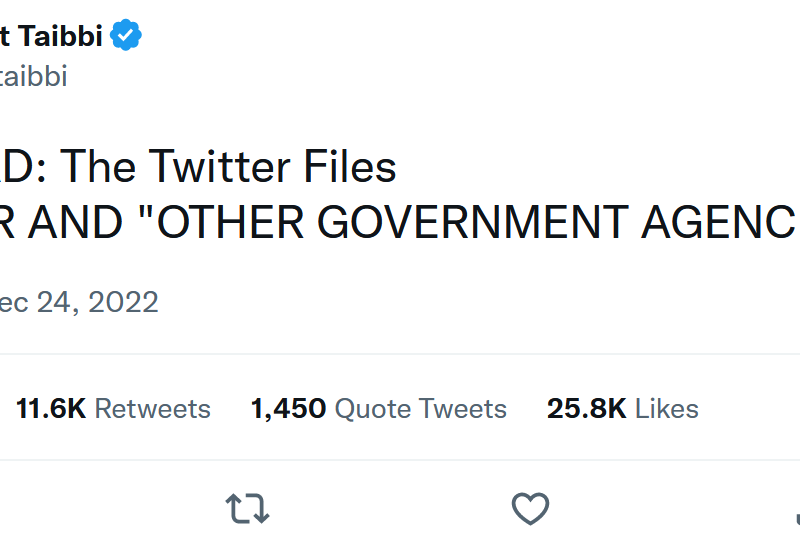Viewport: 800px width, 550px height.
Task: Retweet this tweet using the arrows icon
Action: pyautogui.click(x=248, y=509)
